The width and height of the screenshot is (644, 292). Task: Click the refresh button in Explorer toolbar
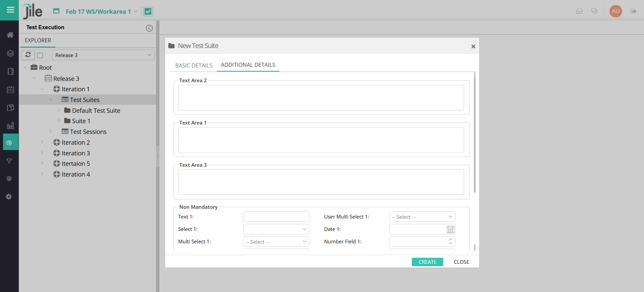pos(28,55)
